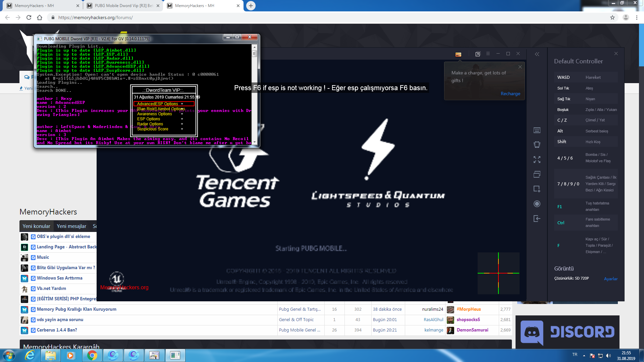Switch to PUBG Mobile Dword Vip browser tab
The image size is (644, 362).
click(123, 6)
